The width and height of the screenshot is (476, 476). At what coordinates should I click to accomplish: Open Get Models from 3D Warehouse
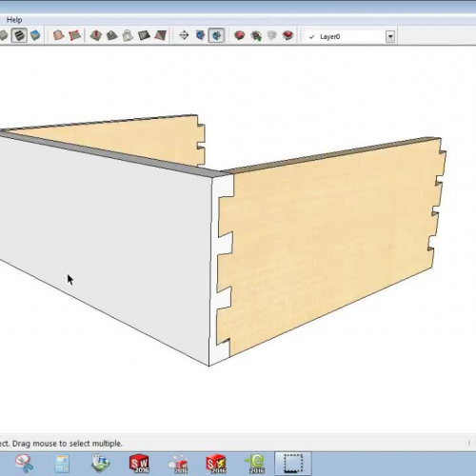coord(240,35)
